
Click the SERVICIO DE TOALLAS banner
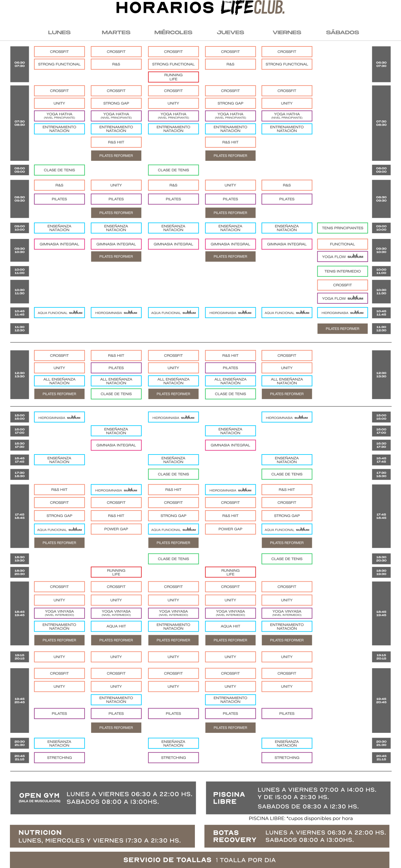coord(199,860)
